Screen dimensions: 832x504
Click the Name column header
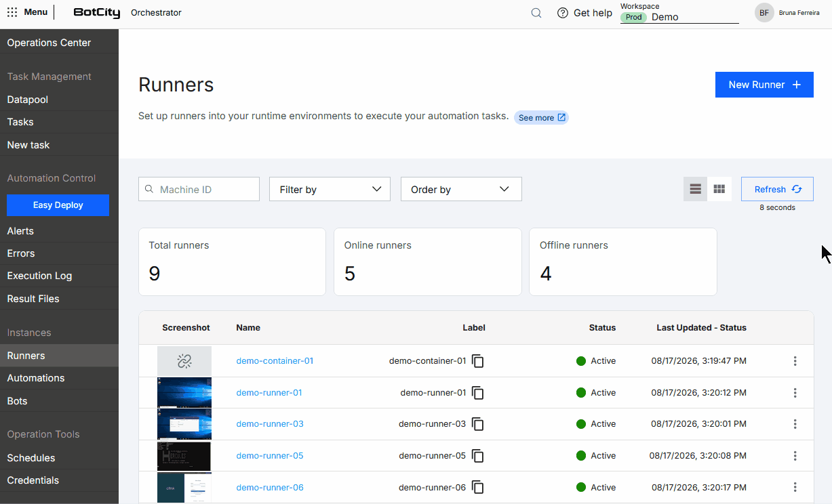pos(248,328)
